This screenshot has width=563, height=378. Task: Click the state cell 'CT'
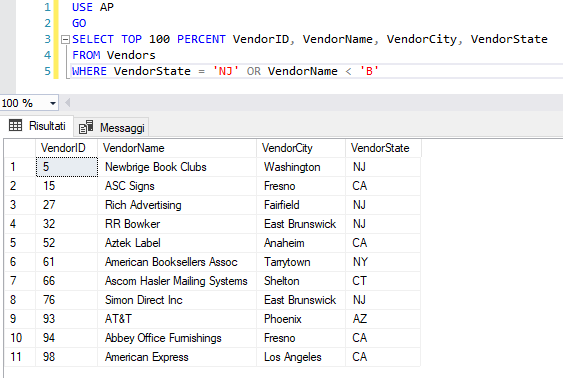point(383,281)
